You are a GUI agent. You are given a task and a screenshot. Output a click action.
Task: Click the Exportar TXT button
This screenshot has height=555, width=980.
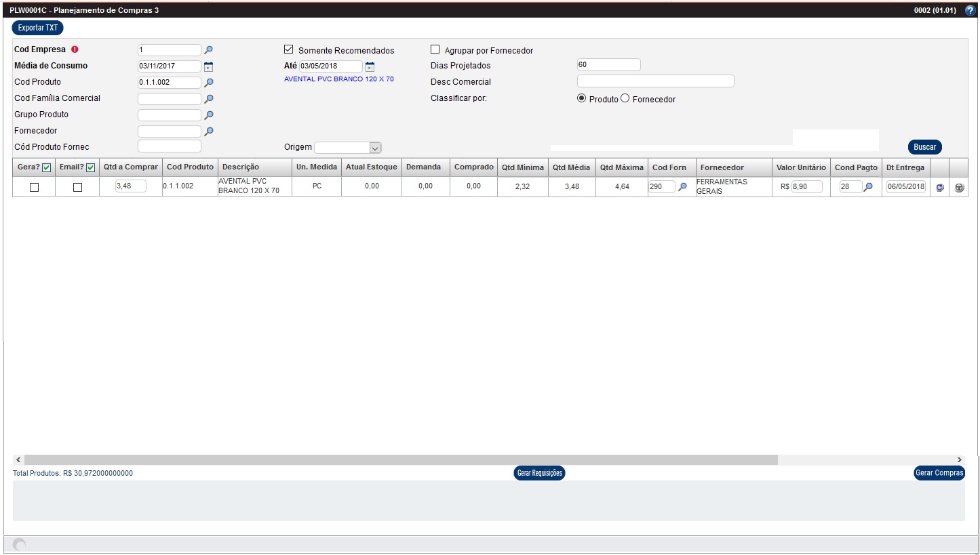click(37, 28)
